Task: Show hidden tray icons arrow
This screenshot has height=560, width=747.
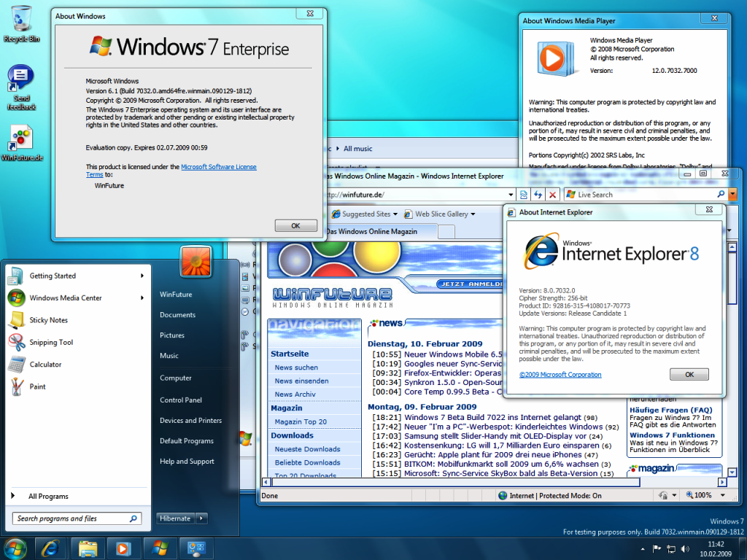Action: tap(643, 549)
